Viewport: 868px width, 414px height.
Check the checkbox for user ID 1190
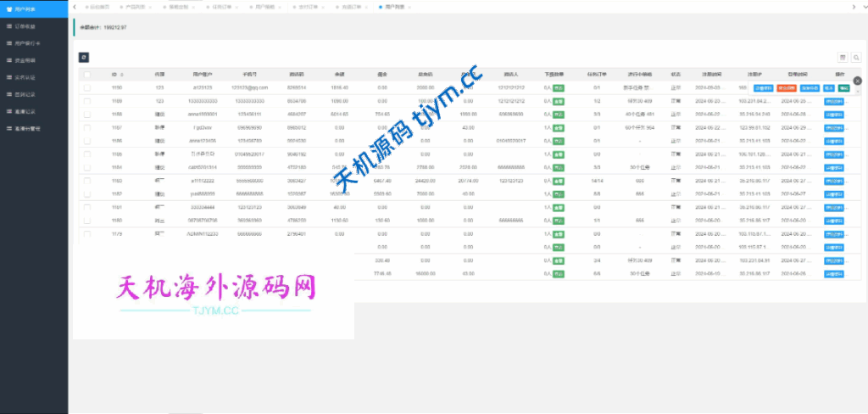tap(86, 87)
